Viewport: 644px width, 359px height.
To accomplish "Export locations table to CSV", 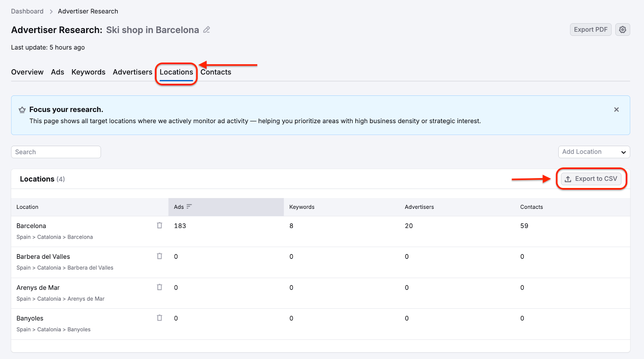I will click(x=591, y=179).
